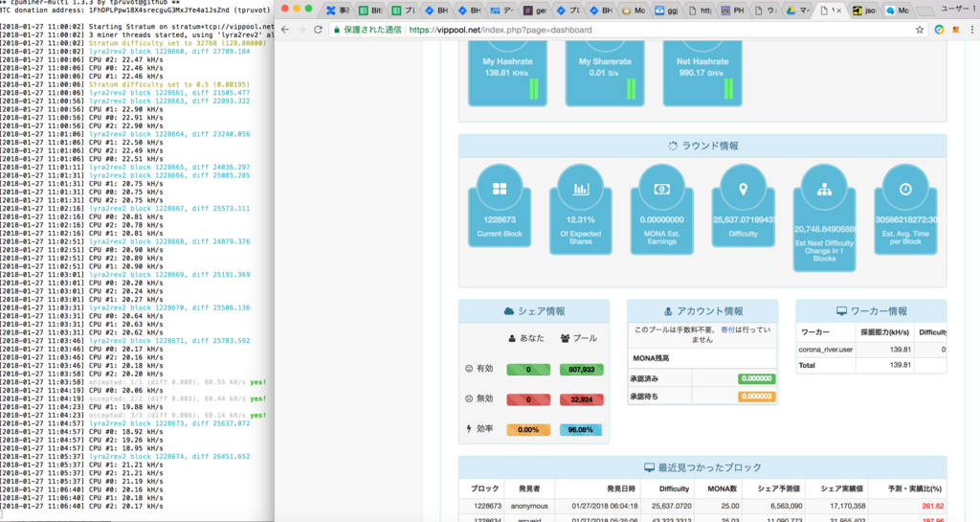Go back in Chrome browser
Viewport: 980px width, 522px height.
tap(285, 30)
